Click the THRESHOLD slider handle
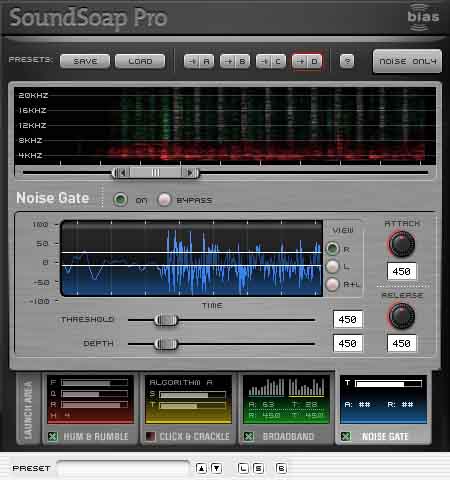This screenshot has height=480, width=450. (166, 320)
